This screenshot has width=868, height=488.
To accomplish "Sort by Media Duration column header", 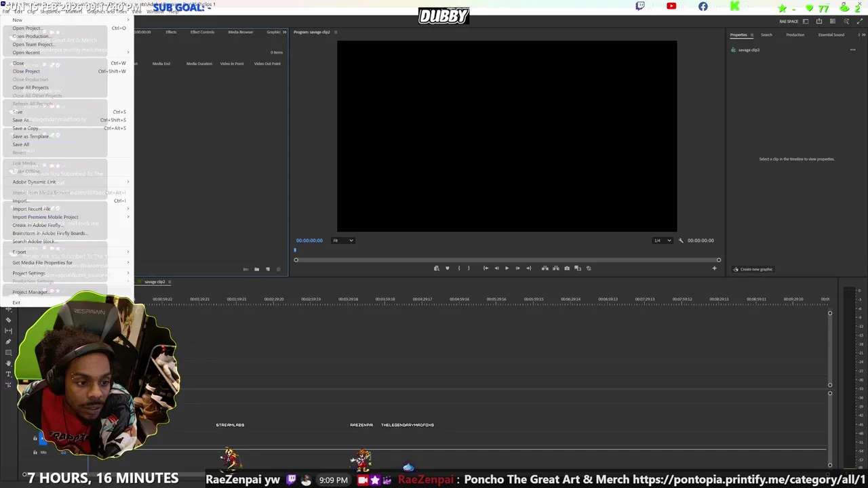I will 199,64.
